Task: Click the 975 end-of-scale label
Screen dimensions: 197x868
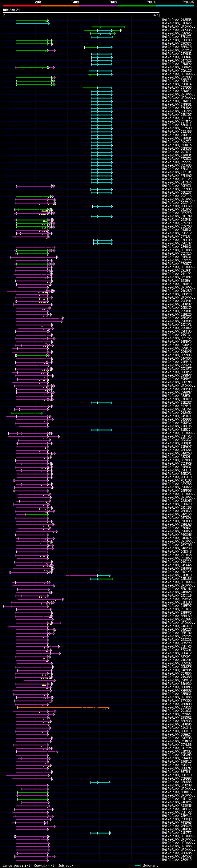Action: click(x=155, y=15)
